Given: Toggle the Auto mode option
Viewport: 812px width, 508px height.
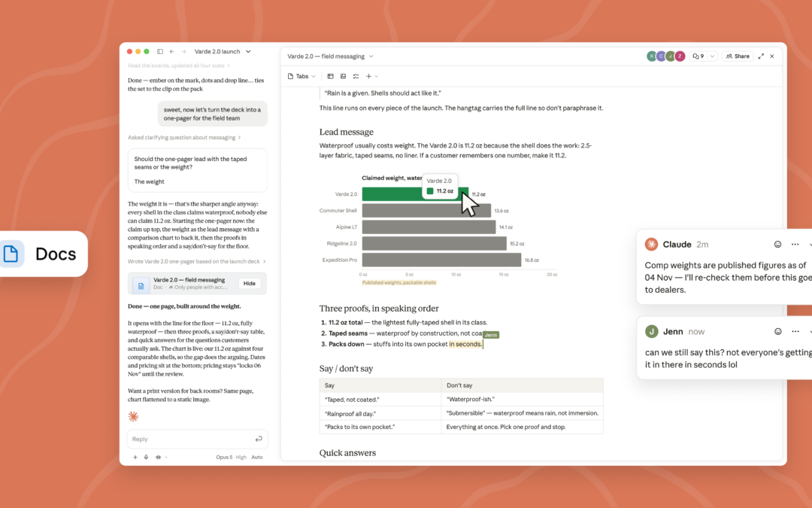Looking at the screenshot, I should pyautogui.click(x=257, y=458).
